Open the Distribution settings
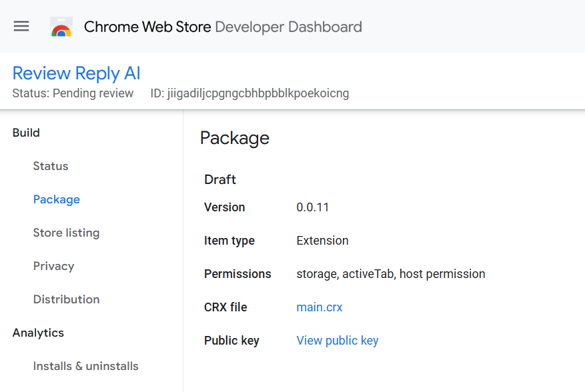 (x=66, y=299)
